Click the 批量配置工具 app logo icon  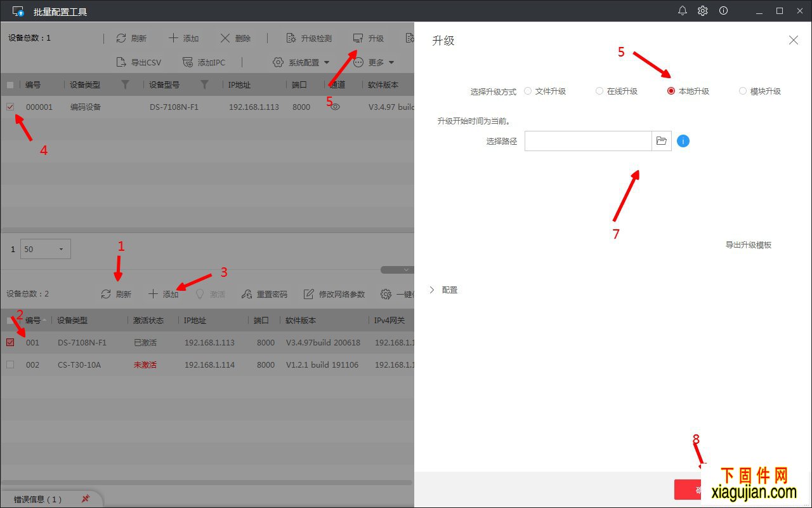[x=18, y=11]
